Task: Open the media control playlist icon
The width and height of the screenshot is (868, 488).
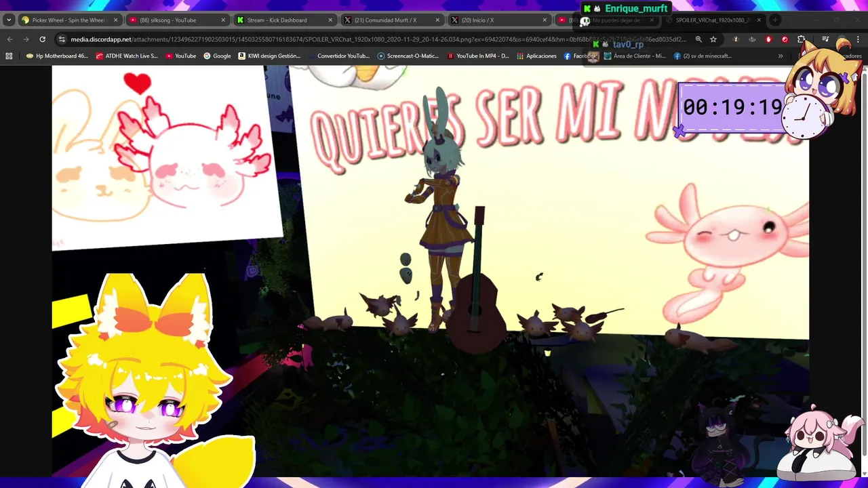Action: (825, 39)
